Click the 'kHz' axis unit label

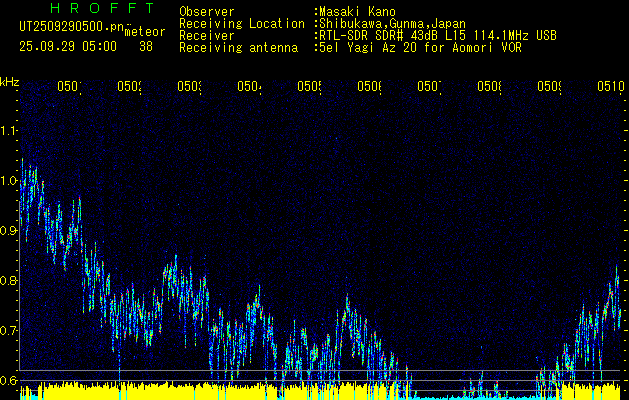(9, 82)
